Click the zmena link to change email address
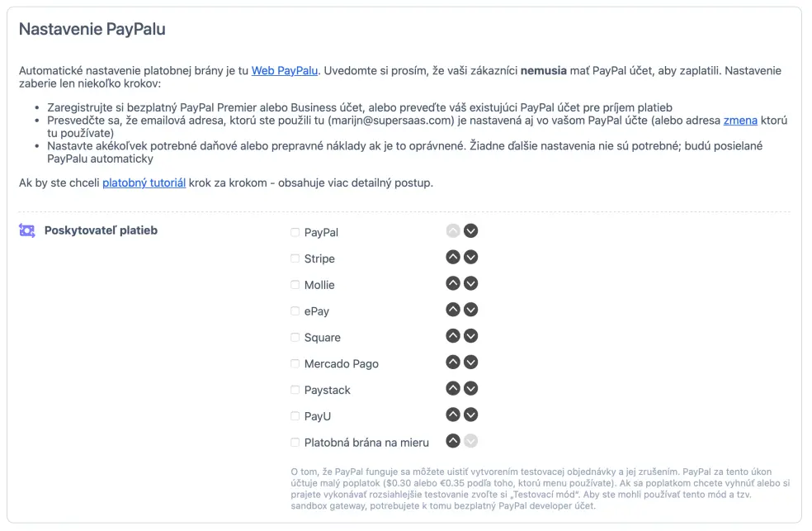The height and width of the screenshot is (531, 812). pyautogui.click(x=739, y=121)
